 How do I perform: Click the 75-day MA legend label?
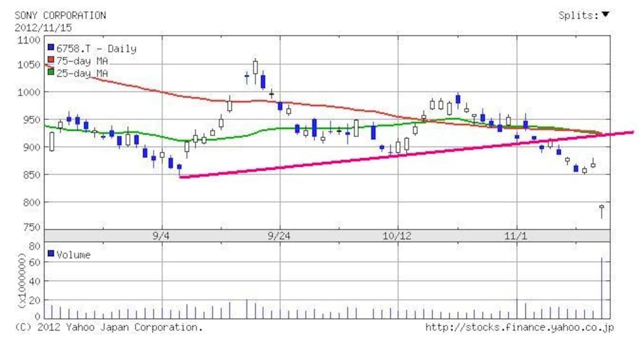[82, 60]
